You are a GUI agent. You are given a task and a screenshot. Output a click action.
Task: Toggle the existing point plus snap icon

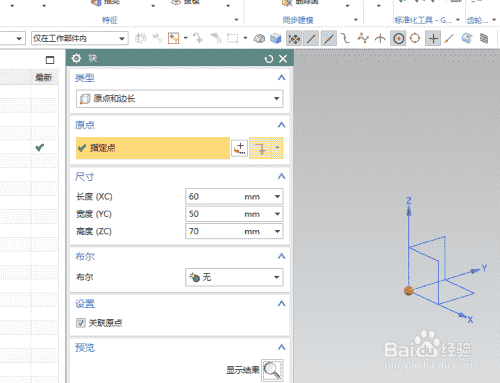click(433, 39)
